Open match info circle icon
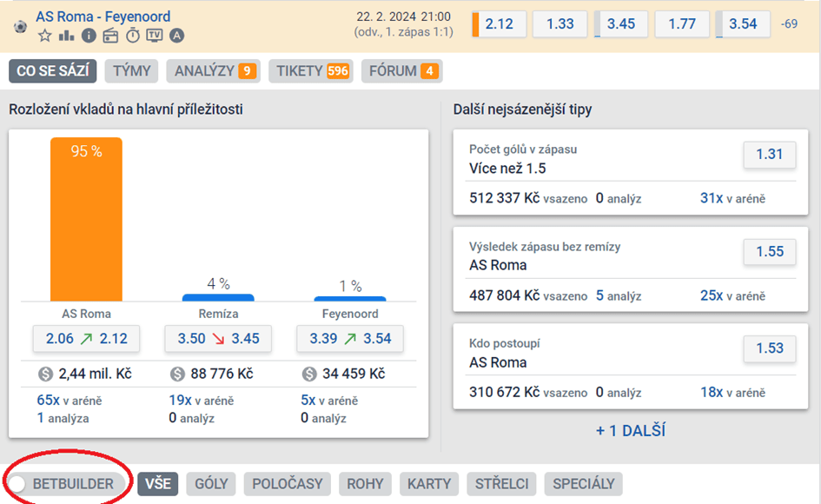This screenshot has width=821, height=504. [89, 36]
